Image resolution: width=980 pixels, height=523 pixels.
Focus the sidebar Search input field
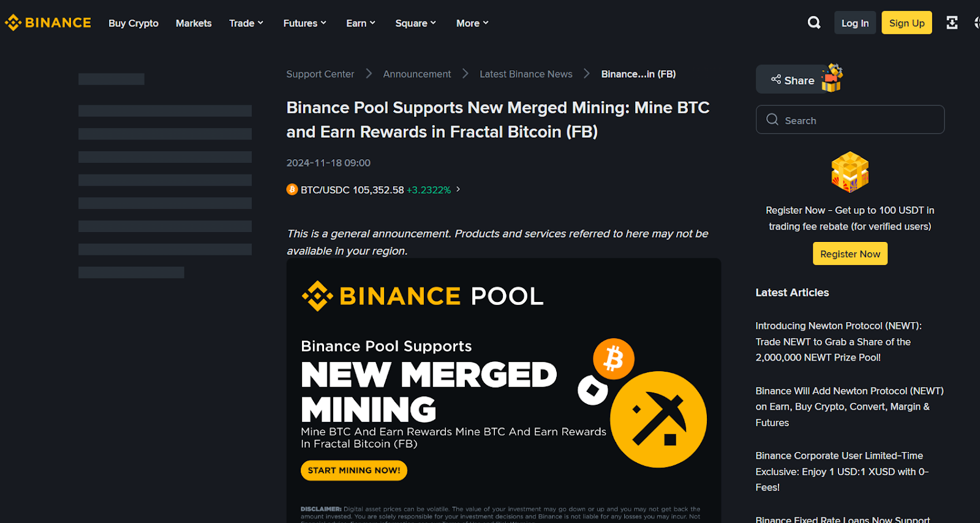point(858,120)
